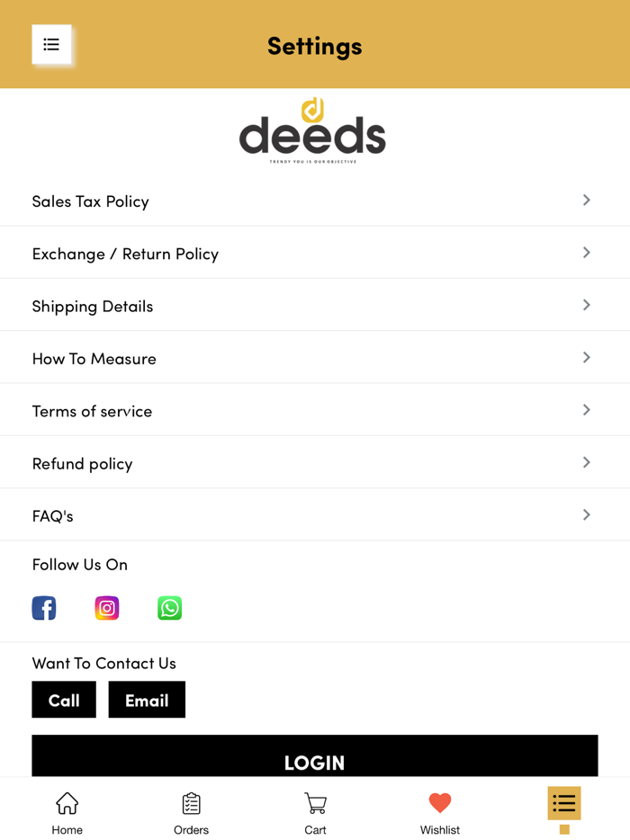Open the hamburger menu in the top bar
Screen dimensions: 630x840
coord(51,44)
